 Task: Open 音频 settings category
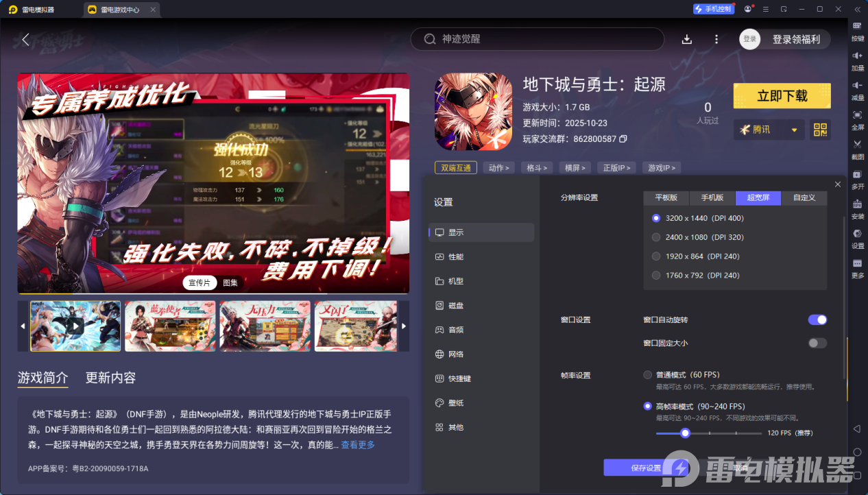tap(481, 330)
